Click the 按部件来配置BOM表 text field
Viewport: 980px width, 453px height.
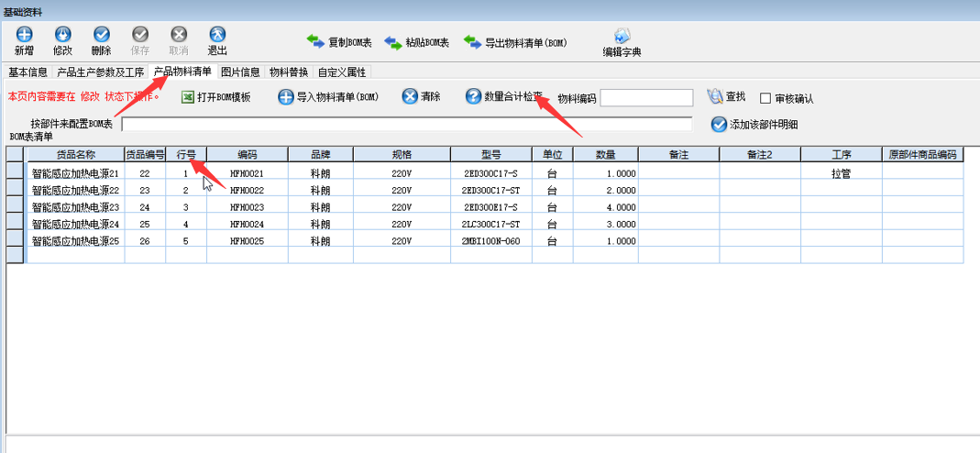407,125
